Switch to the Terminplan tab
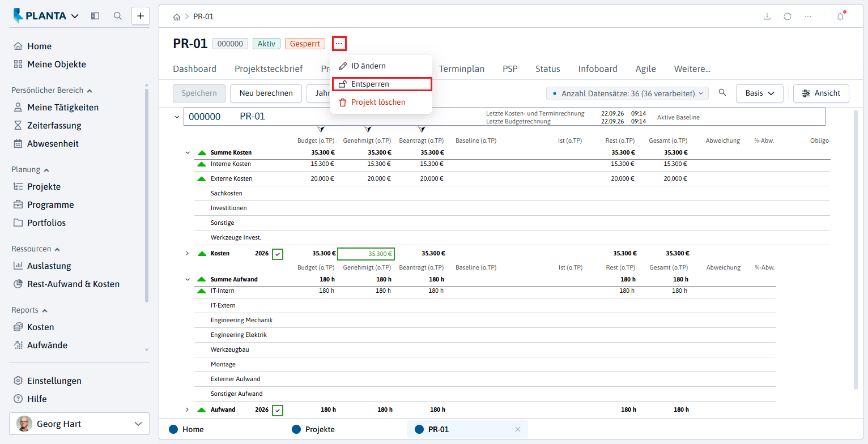The height and width of the screenshot is (444, 868). [462, 69]
